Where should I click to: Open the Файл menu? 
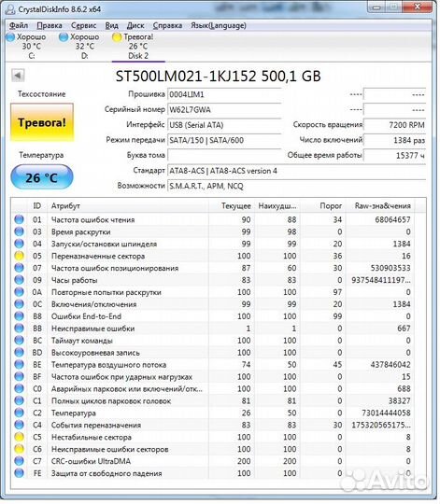[x=19, y=25]
